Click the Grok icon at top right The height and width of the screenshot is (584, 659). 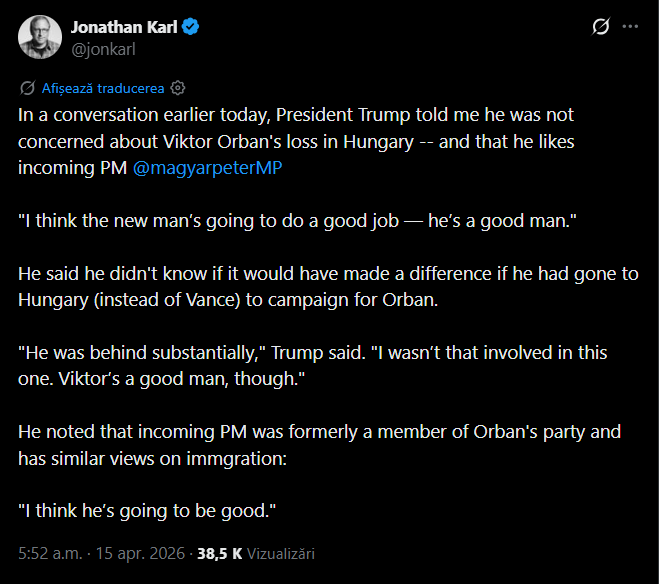(601, 27)
